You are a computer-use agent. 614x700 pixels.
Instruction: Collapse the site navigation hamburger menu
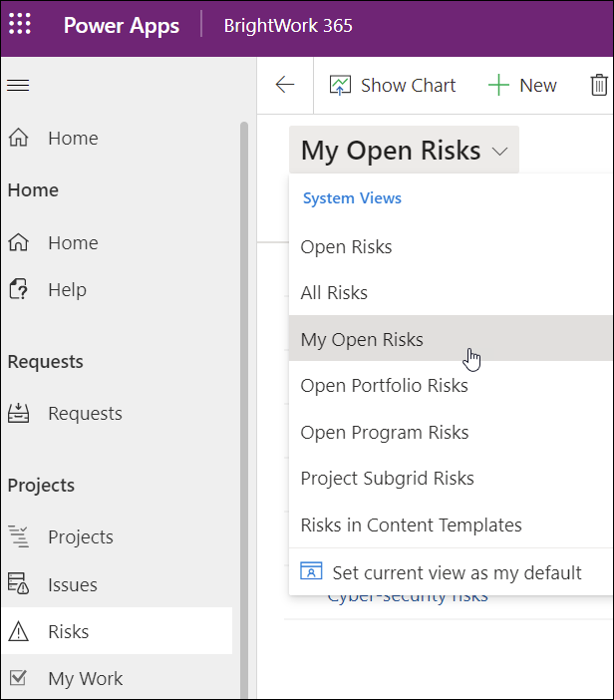tap(18, 85)
